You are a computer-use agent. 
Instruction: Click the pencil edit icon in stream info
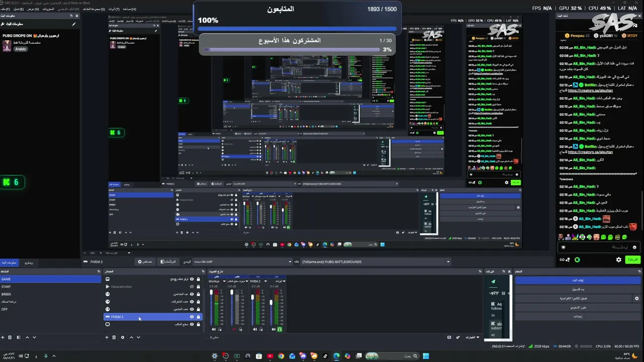pyautogui.click(x=74, y=24)
